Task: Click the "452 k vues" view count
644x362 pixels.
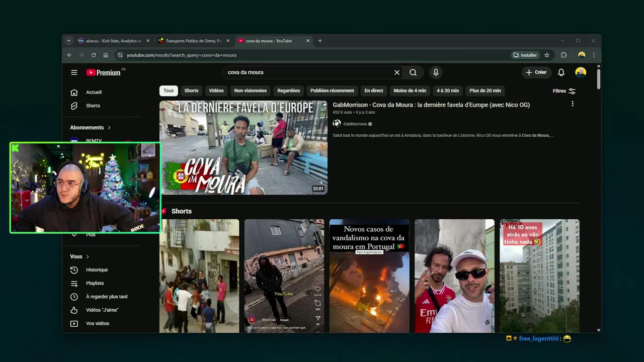Action: click(343, 113)
